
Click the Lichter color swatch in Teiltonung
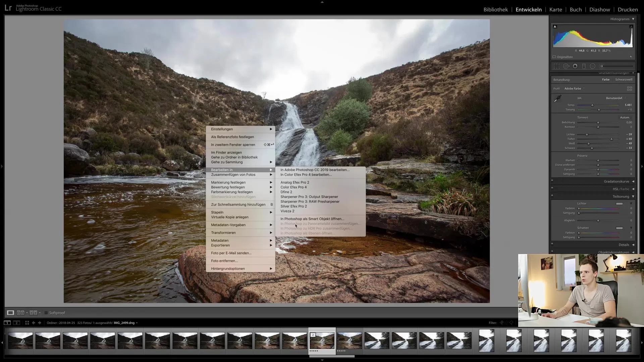click(x=619, y=204)
